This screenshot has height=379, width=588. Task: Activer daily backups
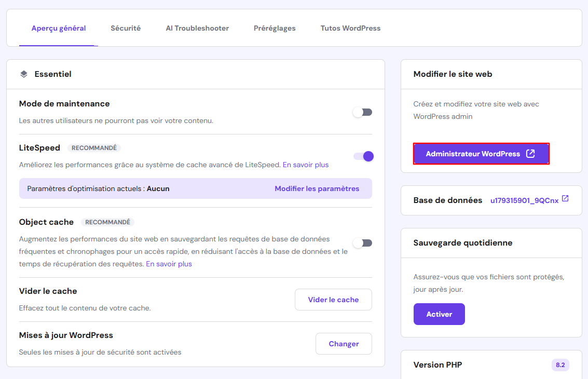pyautogui.click(x=439, y=314)
